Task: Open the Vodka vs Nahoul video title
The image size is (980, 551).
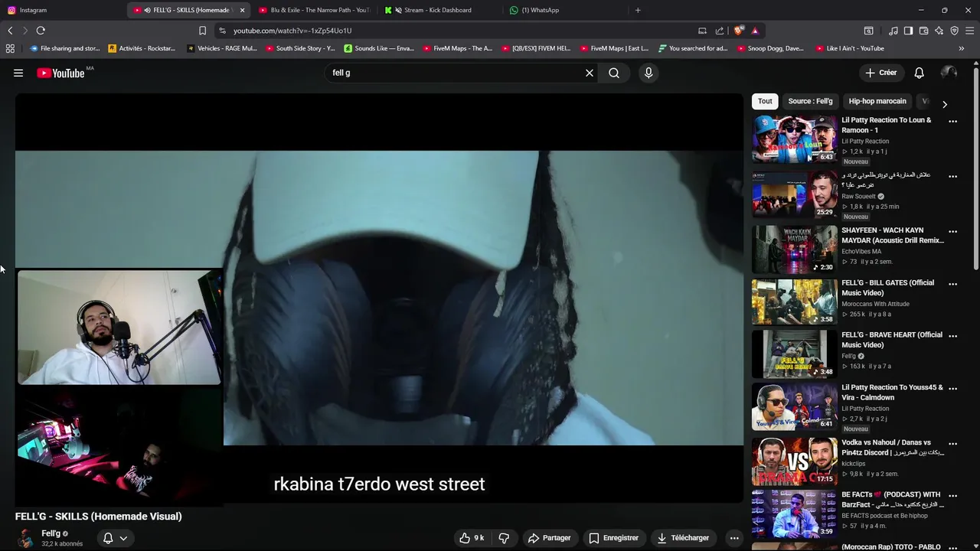Action: point(893,447)
